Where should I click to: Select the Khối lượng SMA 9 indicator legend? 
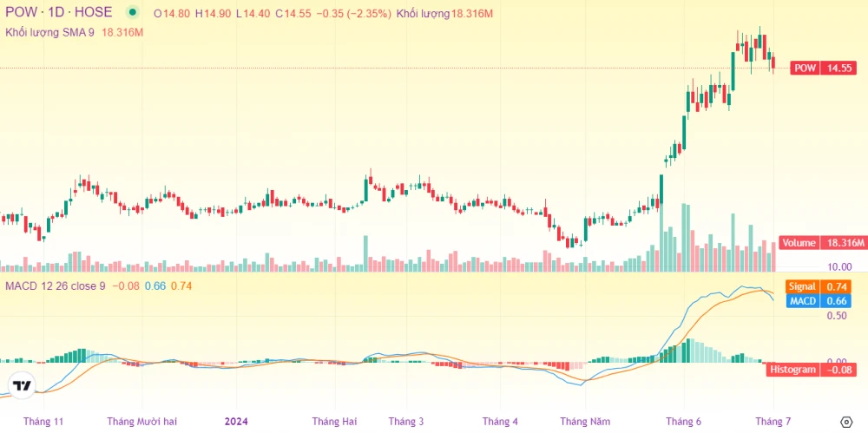pos(52,31)
